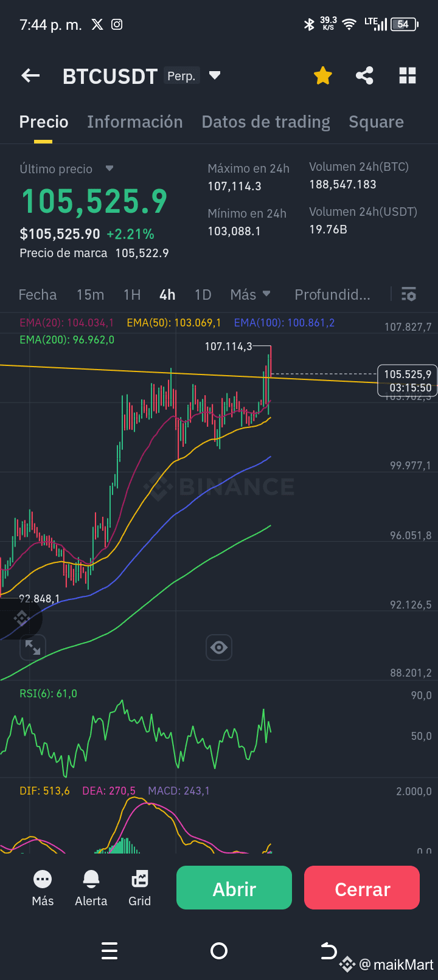This screenshot has width=438, height=980.
Task: Tap the RSI(6) indicator label
Action: [x=48, y=694]
